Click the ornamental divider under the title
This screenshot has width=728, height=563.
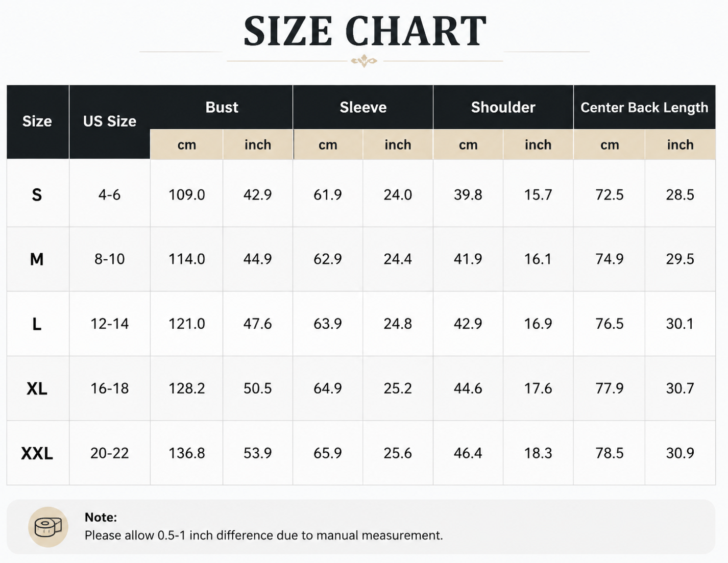pos(364,61)
